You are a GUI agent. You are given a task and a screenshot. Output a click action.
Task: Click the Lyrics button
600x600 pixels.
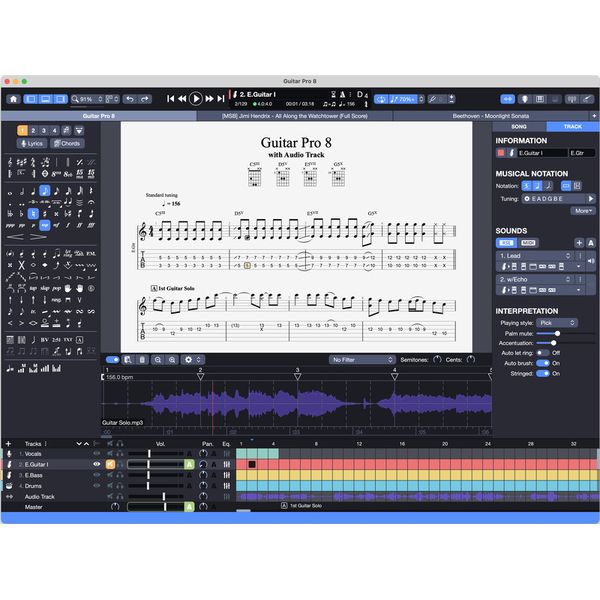coord(32,143)
